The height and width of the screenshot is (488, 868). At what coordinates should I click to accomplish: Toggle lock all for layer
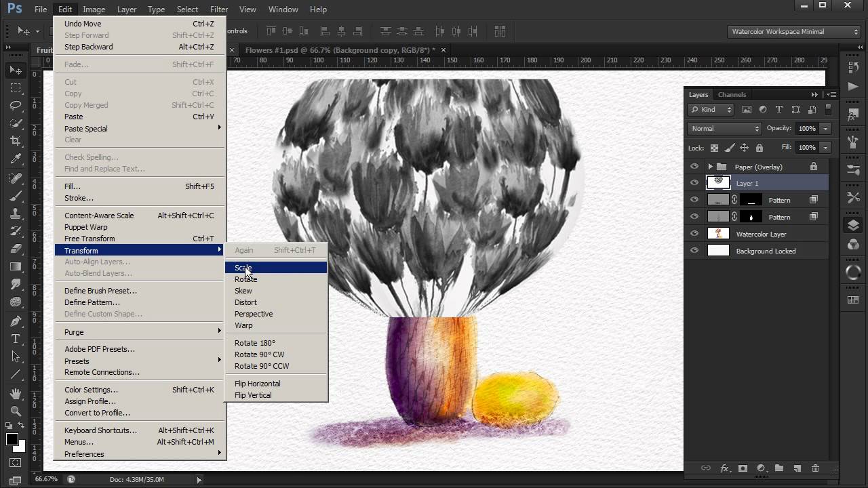759,148
